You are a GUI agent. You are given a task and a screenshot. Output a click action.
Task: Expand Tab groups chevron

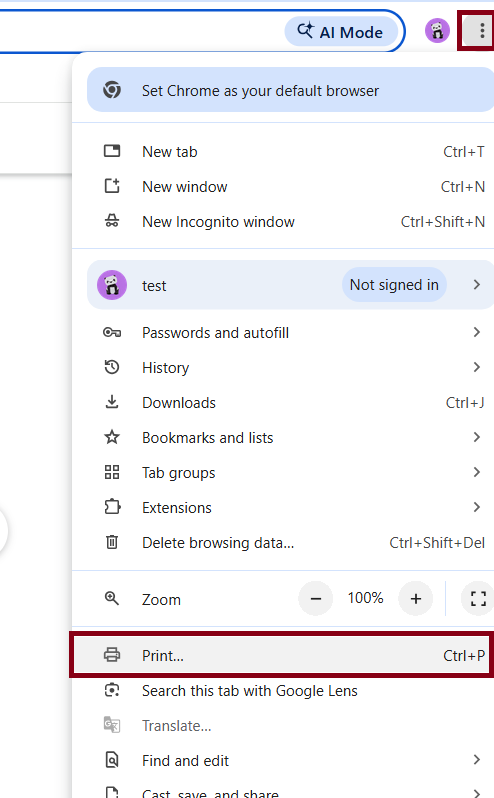(x=477, y=472)
